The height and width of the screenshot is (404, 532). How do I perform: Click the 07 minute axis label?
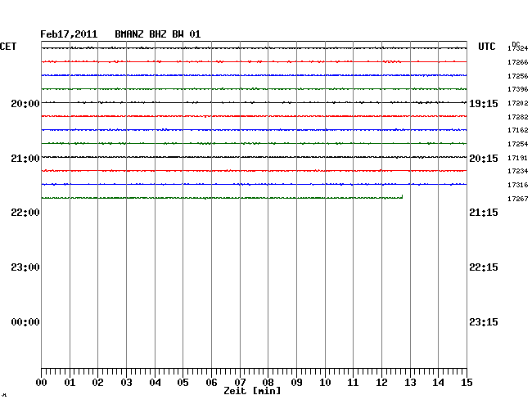click(240, 383)
